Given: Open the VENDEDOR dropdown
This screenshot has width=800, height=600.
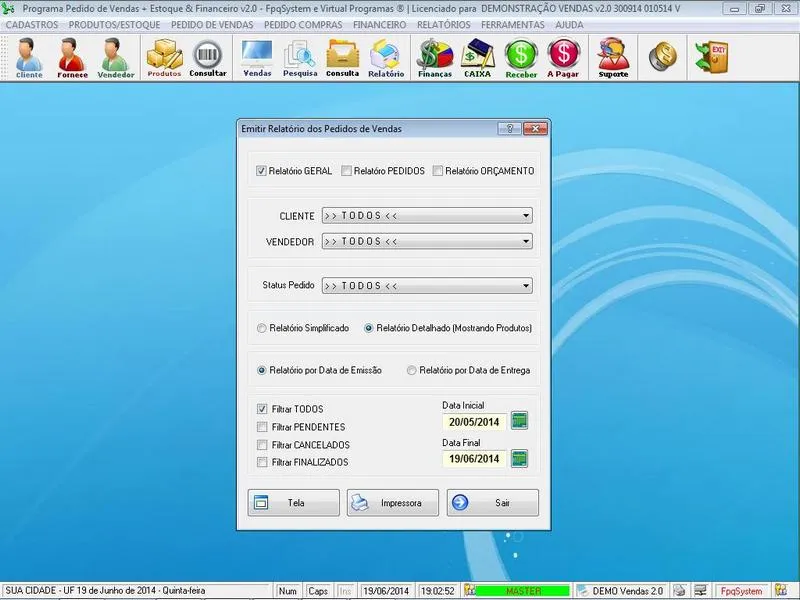Looking at the screenshot, I should tap(526, 241).
